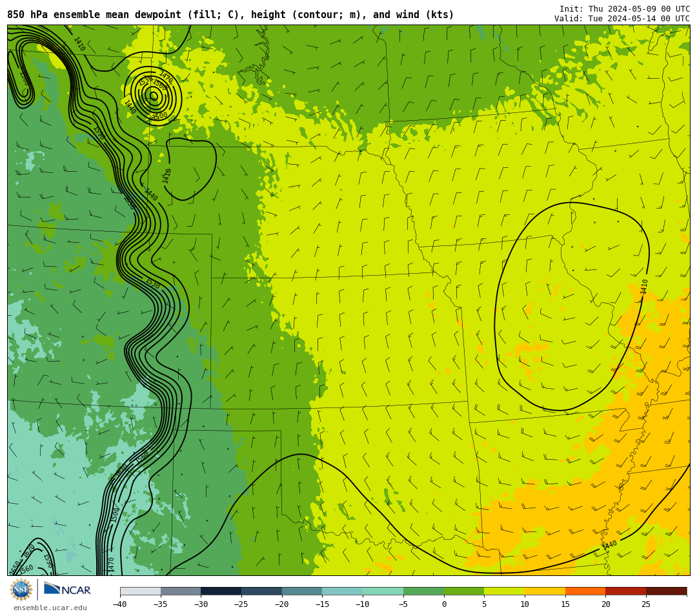Click the 25 colorbar tick label
697x616 pixels.
click(x=646, y=604)
